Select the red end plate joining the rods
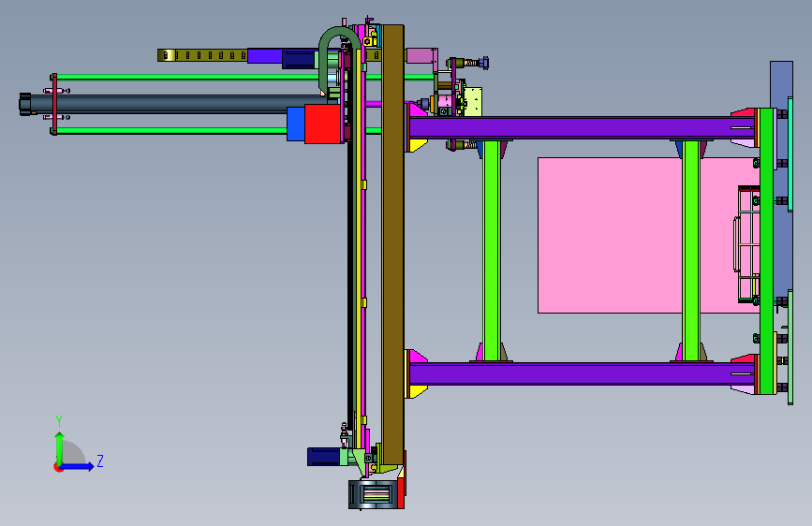 click(x=54, y=104)
